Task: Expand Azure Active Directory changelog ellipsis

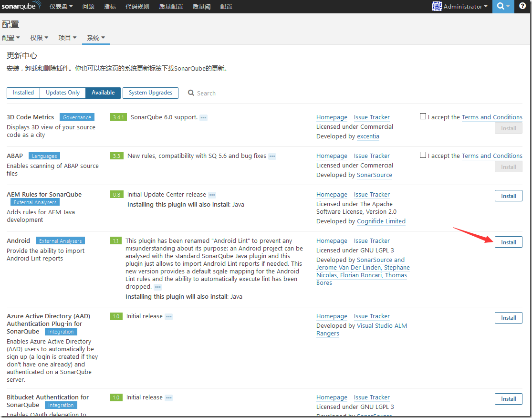Action: pyautogui.click(x=168, y=316)
